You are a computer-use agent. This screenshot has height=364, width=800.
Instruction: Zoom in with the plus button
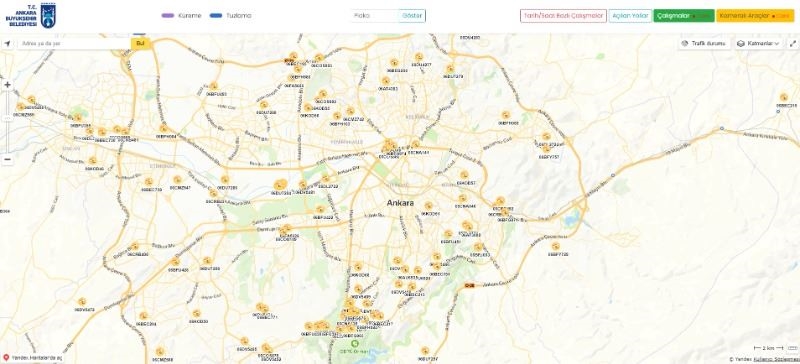tap(7, 85)
